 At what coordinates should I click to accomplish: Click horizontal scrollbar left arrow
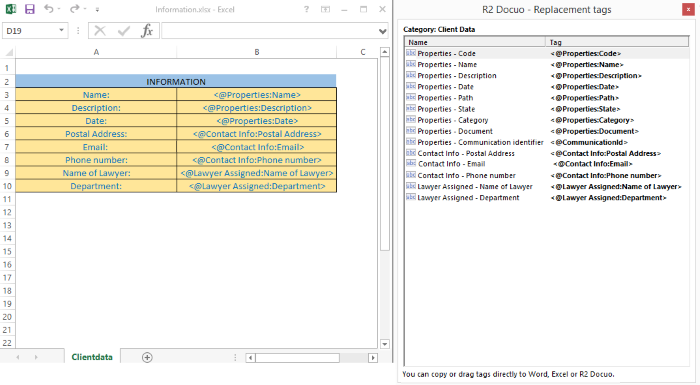[x=250, y=358]
